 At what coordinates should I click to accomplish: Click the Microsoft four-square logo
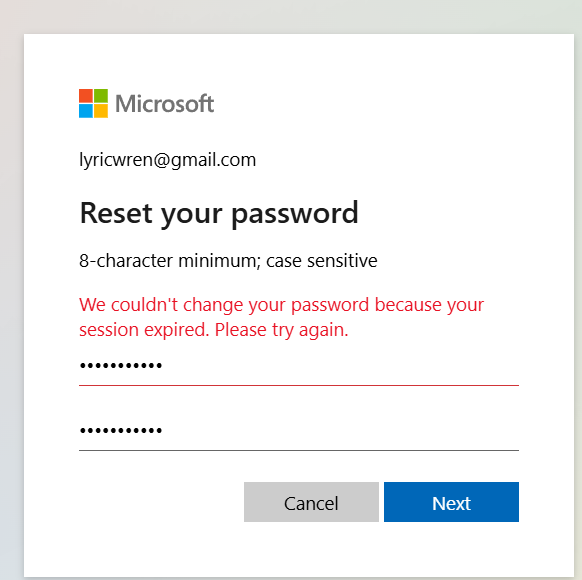pyautogui.click(x=93, y=103)
